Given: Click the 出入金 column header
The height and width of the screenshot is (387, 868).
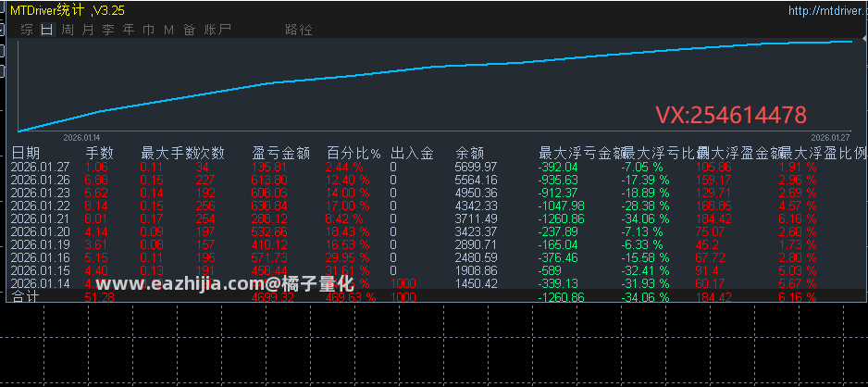Looking at the screenshot, I should [412, 153].
